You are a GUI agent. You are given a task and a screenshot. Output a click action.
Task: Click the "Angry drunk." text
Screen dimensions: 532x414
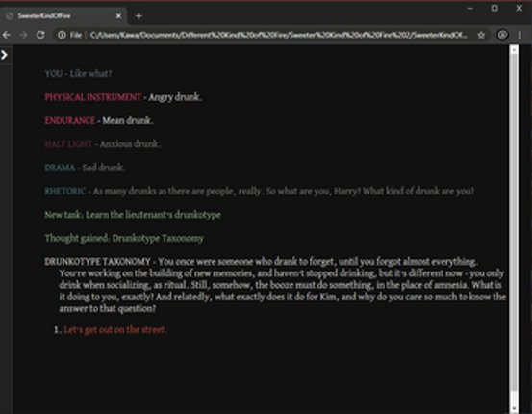[x=175, y=97]
